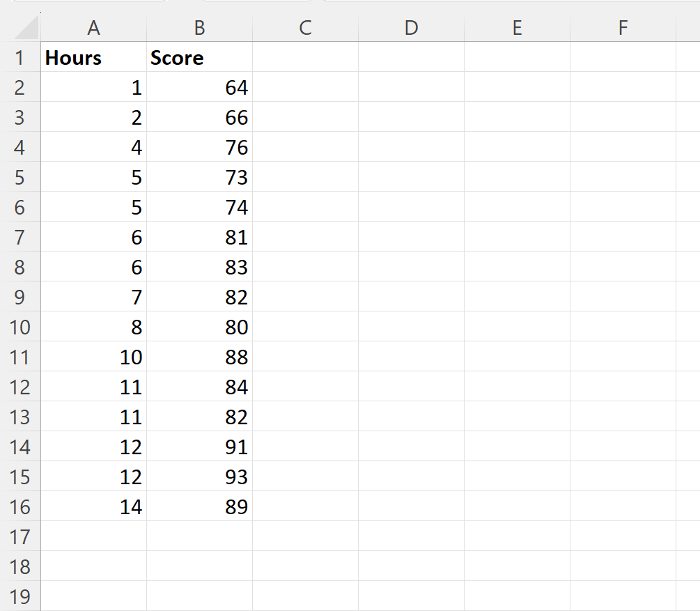Select Hours value 5 in row 5
700x611 pixels.
click(94, 177)
